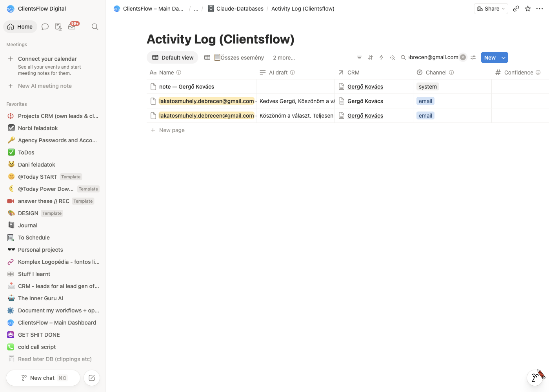
Task: Open the page icon of note — Gergő Kovács row
Action: pos(153,87)
